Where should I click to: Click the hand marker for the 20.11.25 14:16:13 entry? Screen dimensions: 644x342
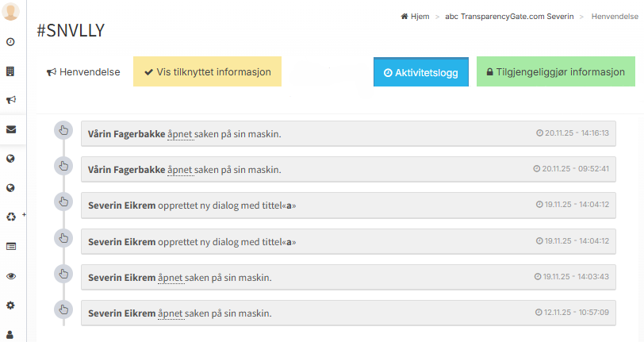[x=63, y=130]
